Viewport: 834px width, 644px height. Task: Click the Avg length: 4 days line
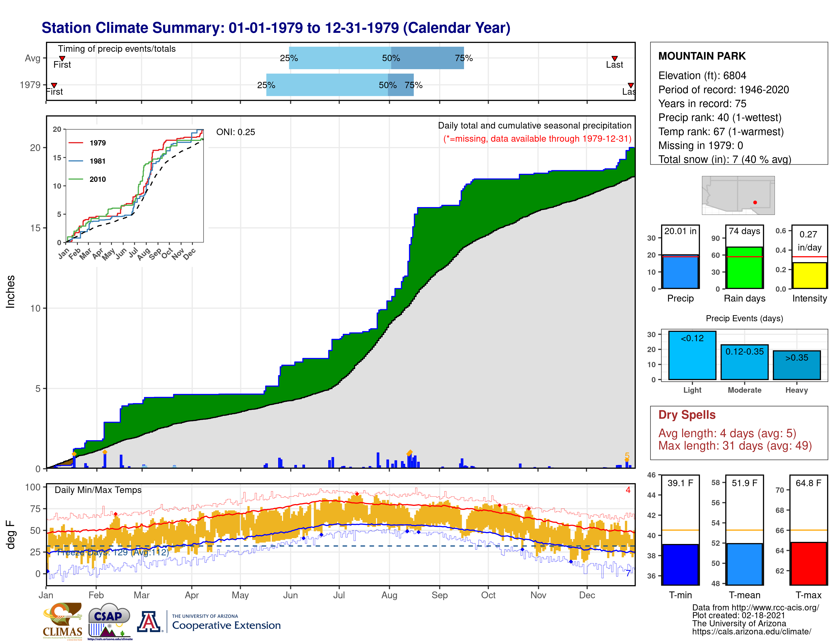[727, 433]
